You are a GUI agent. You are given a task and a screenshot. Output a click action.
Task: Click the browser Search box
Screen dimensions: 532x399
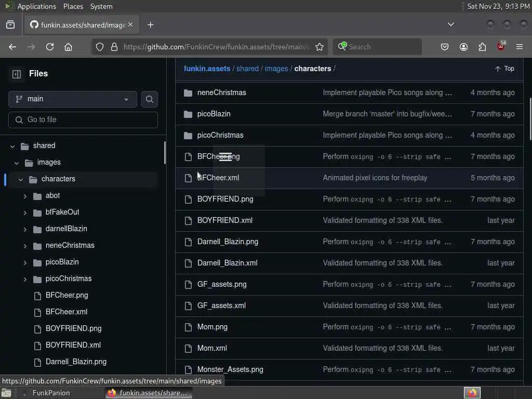click(377, 47)
